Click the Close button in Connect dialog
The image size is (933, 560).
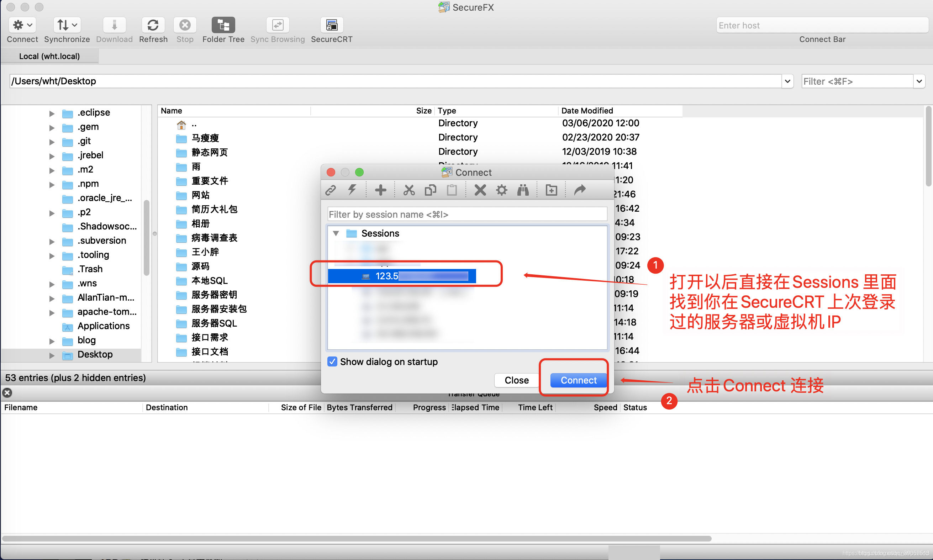click(516, 380)
